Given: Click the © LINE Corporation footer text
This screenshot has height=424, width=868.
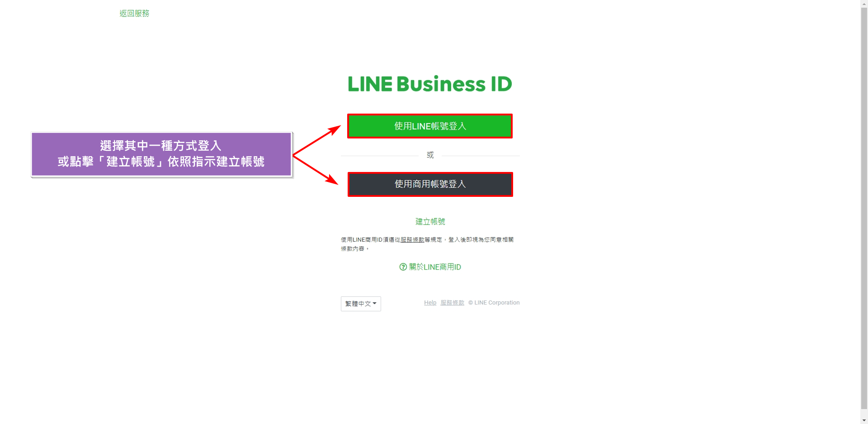Looking at the screenshot, I should click(x=494, y=303).
